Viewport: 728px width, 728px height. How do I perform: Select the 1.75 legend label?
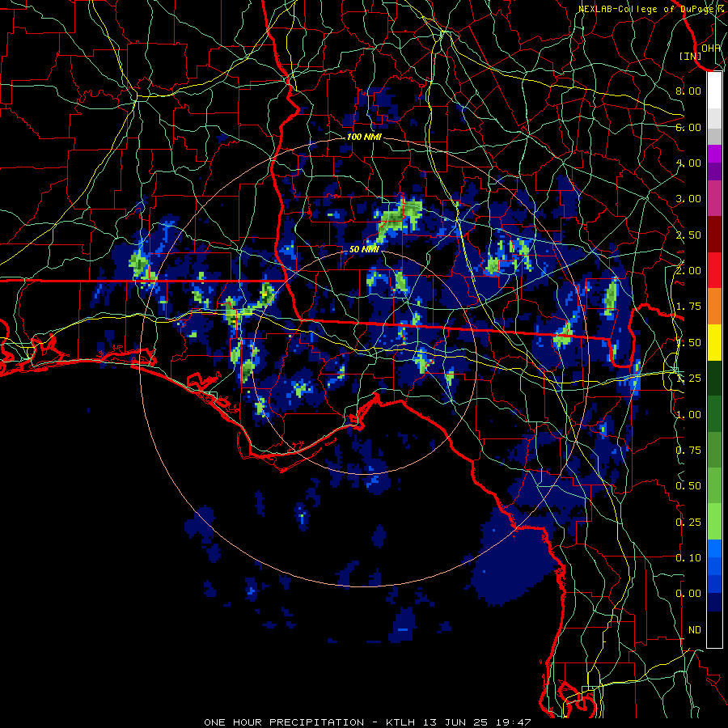(x=688, y=307)
